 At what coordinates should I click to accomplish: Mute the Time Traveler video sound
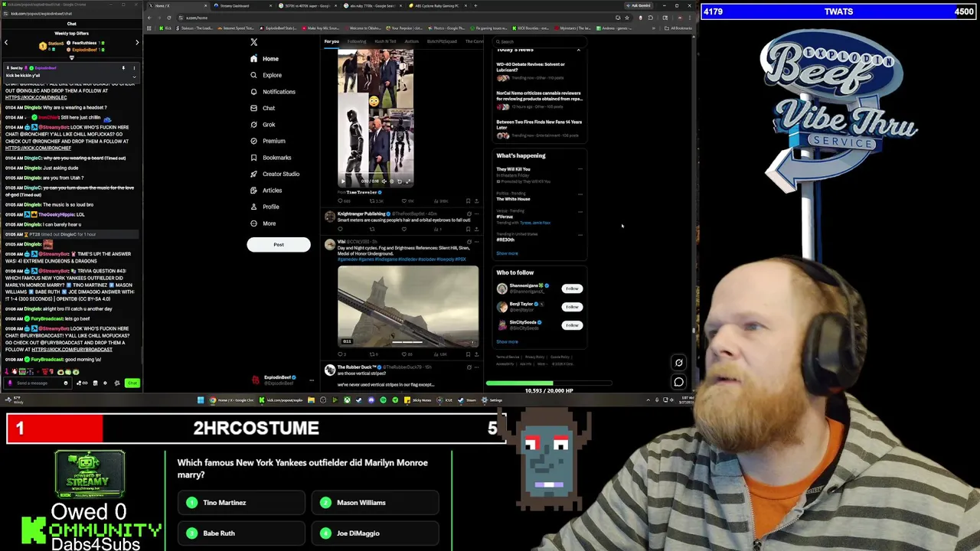click(x=384, y=181)
